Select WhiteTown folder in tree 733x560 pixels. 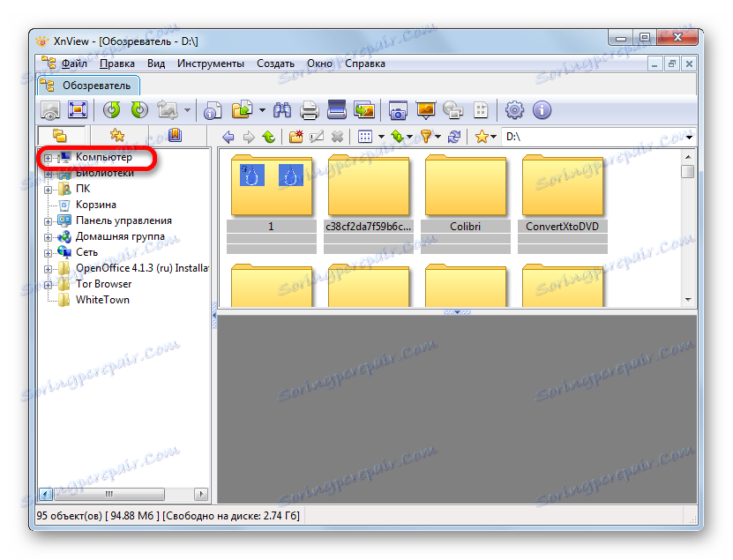(102, 300)
